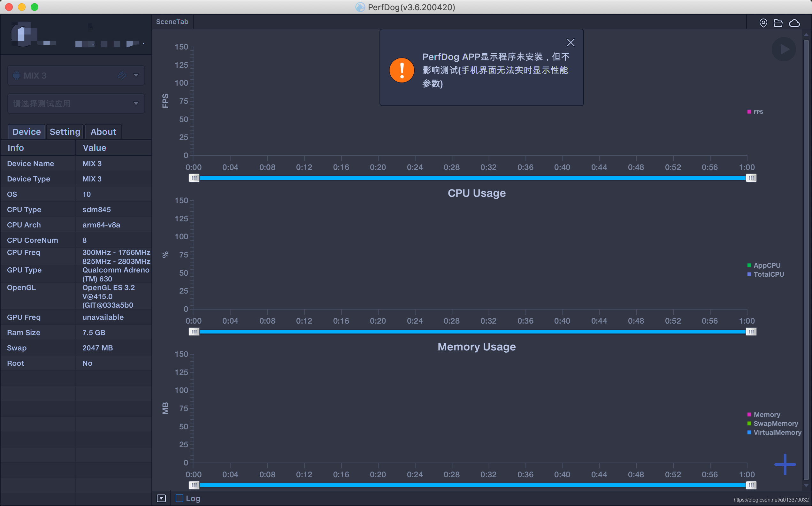Switch to the About tab

point(103,132)
